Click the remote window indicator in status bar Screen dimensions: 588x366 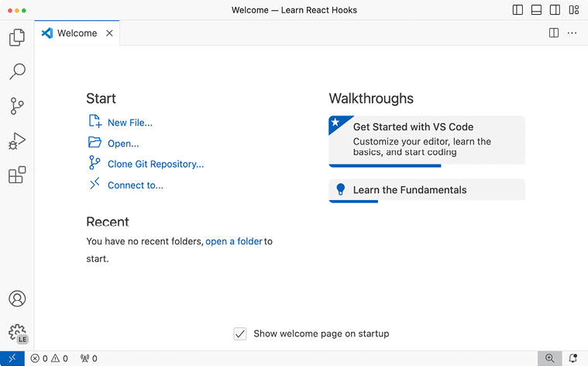(12, 358)
